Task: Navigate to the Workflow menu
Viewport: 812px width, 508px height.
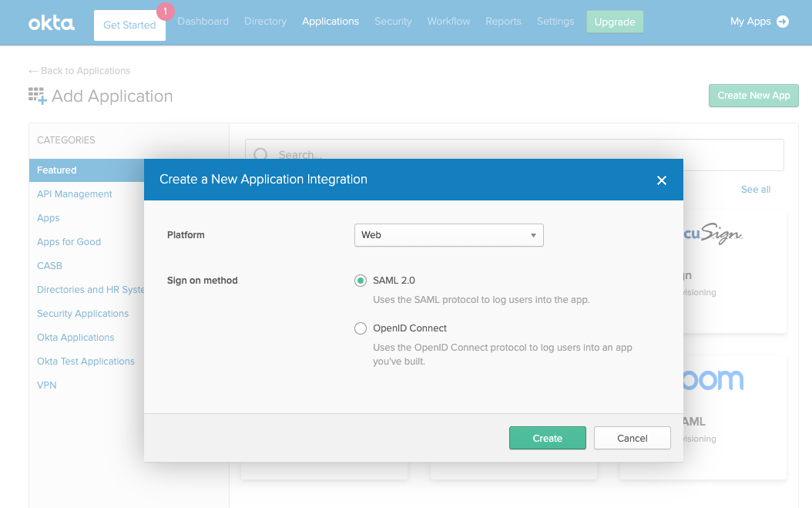Action: pyautogui.click(x=448, y=22)
